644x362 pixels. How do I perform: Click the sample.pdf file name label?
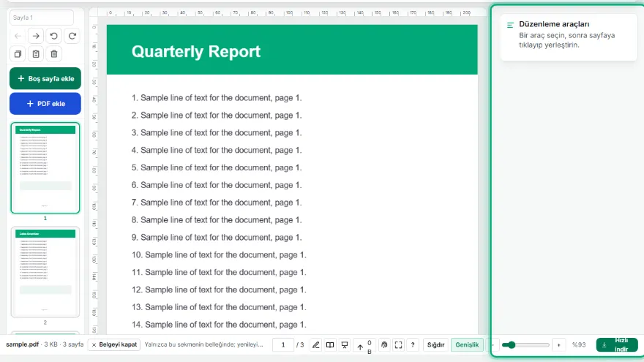click(x=22, y=344)
